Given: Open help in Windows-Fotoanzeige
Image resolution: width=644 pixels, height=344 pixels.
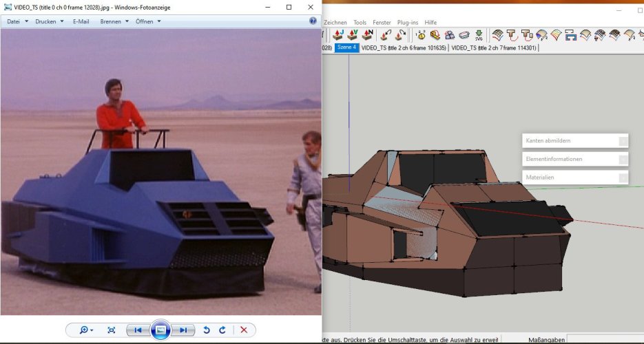Looking at the screenshot, I should (313, 21).
